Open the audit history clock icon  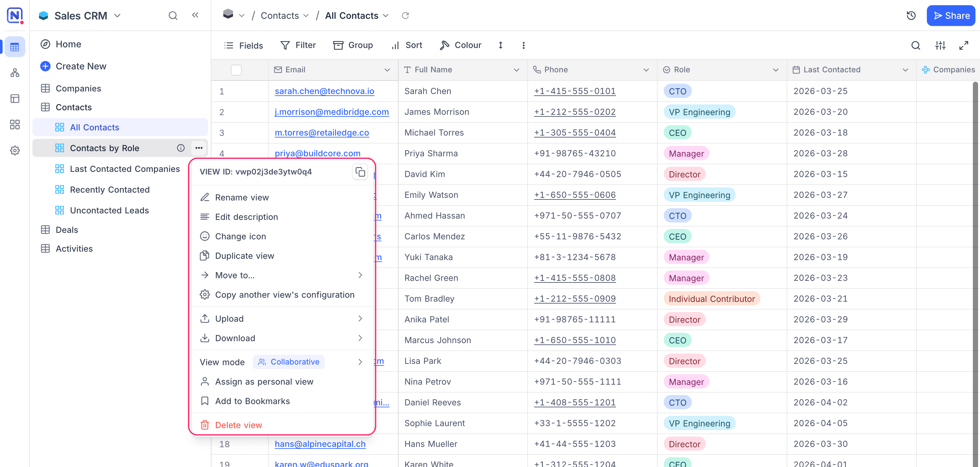tap(911, 16)
